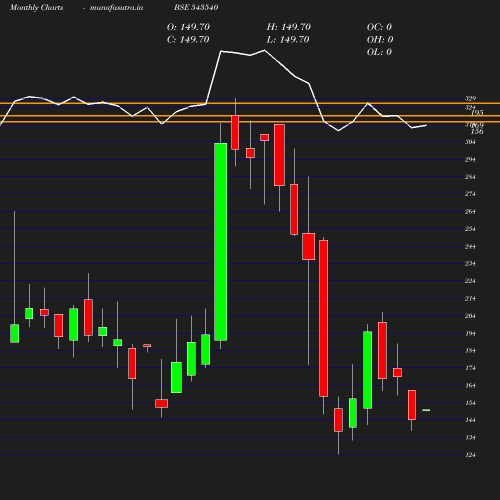
Task: Click the 204 price axis label
Action: click(470, 316)
